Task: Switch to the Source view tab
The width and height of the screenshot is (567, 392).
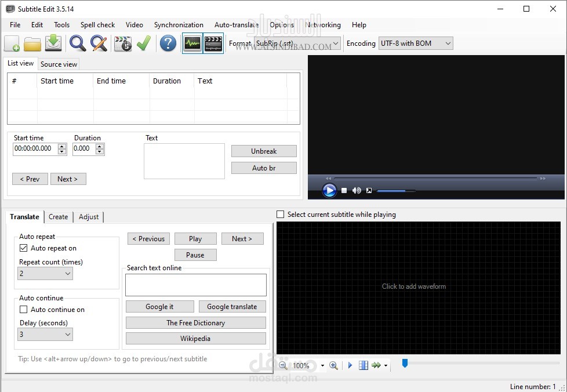Action: (58, 64)
